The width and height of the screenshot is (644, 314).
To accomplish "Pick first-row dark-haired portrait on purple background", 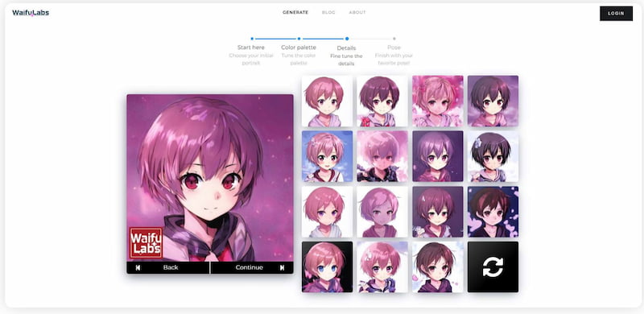I will pos(493,101).
